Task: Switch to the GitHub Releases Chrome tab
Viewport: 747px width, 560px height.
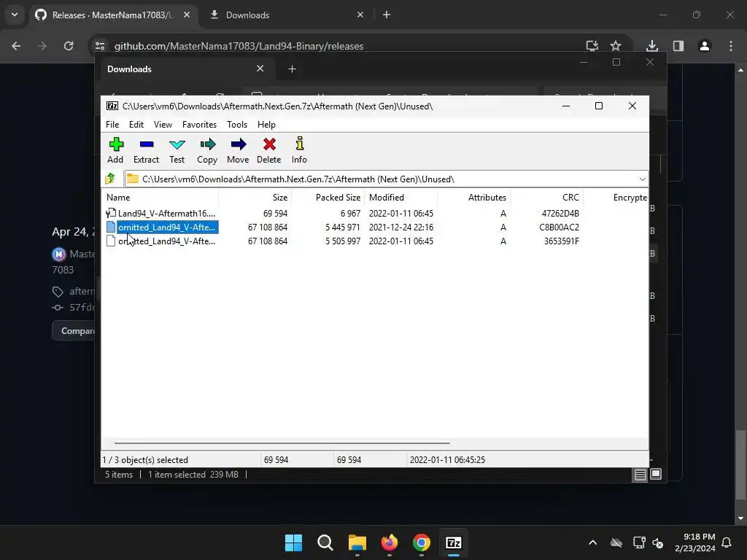Action: pos(113,15)
